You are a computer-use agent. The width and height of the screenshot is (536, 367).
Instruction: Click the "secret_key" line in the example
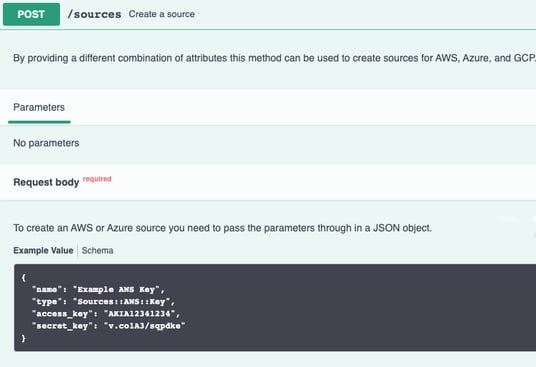tap(109, 326)
